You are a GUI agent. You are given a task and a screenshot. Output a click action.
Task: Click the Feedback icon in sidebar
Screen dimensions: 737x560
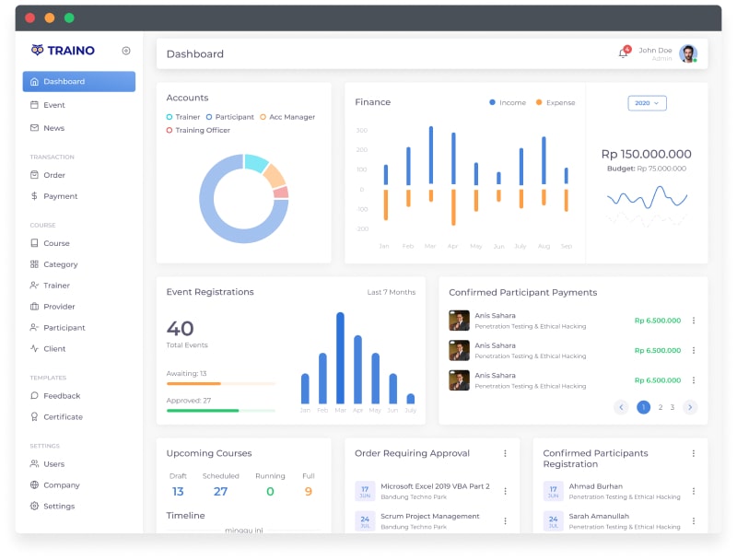[x=34, y=396]
